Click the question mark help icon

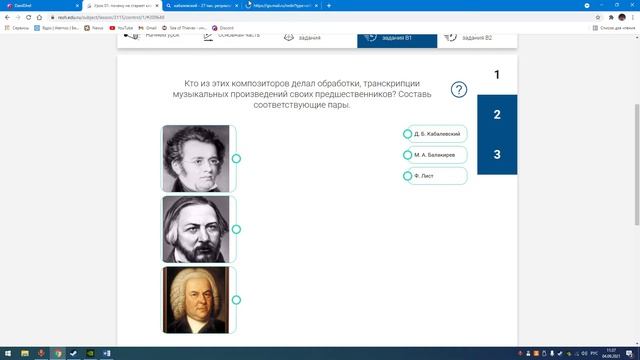coord(459,89)
